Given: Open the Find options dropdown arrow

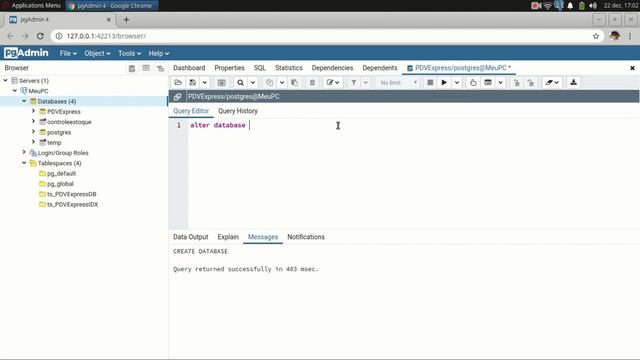Looking at the screenshot, I should (253, 82).
